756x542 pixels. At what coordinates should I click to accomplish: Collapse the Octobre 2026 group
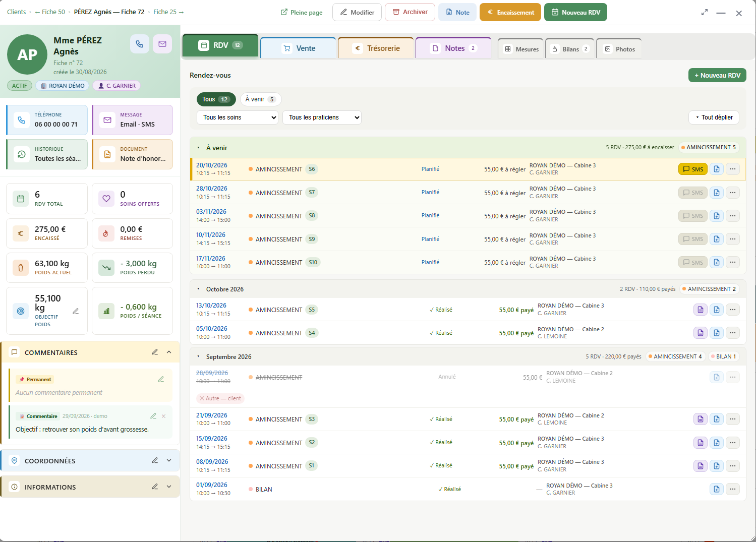[x=198, y=289]
